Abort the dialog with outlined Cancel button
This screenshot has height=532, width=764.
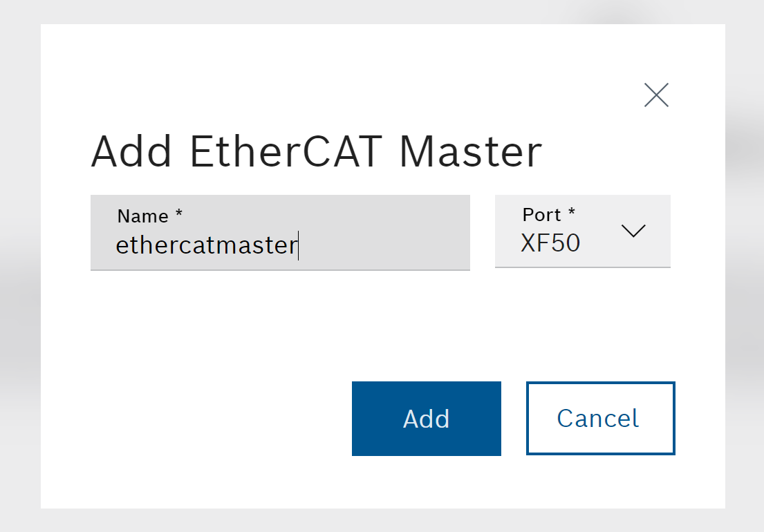pyautogui.click(x=600, y=419)
